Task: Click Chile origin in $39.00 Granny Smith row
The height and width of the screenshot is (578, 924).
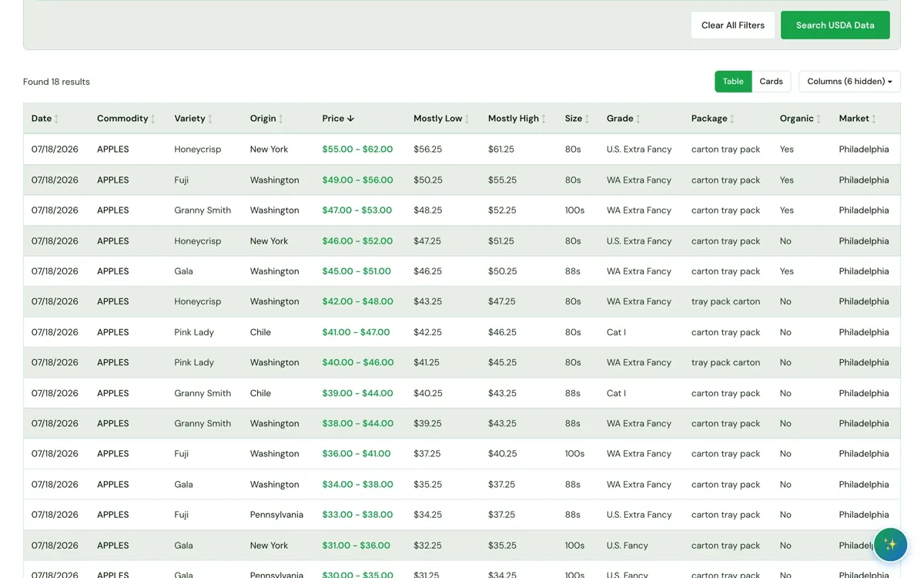Action: tap(260, 394)
